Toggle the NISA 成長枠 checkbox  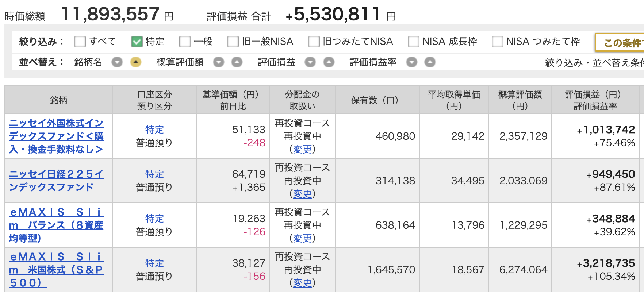pyautogui.click(x=414, y=42)
